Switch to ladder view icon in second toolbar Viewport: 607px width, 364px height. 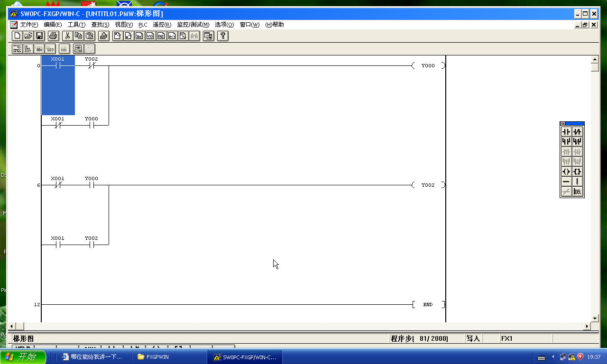point(17,49)
